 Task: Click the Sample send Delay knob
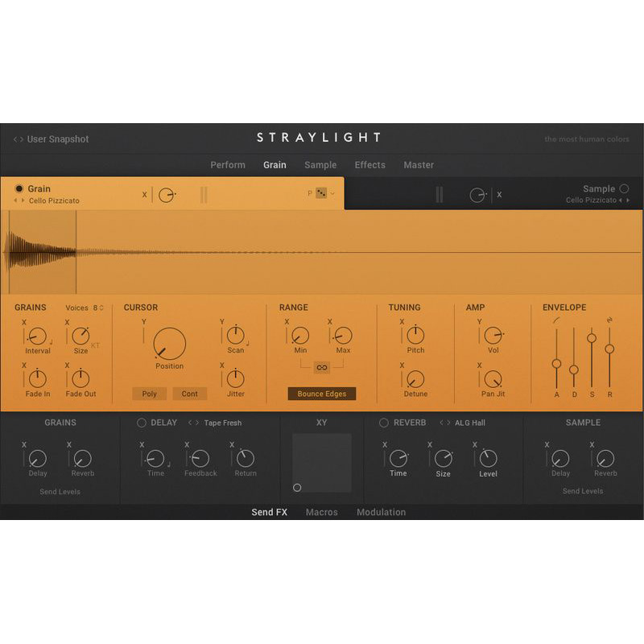(560, 459)
